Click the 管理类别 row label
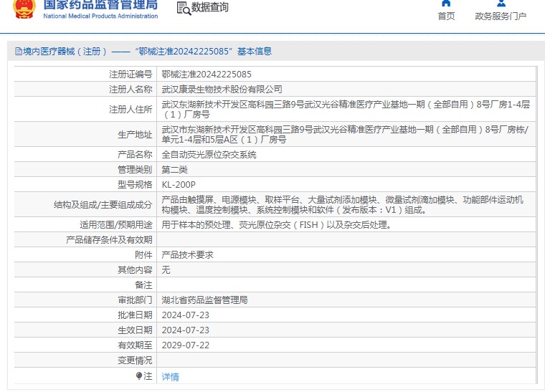 coord(135,169)
